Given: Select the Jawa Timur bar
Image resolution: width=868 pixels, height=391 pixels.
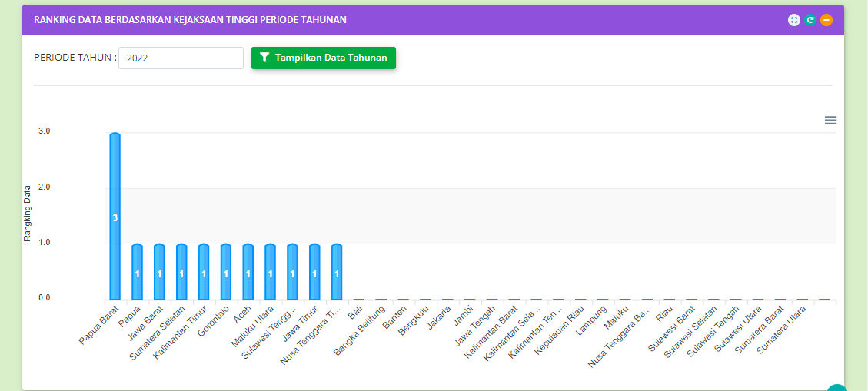Looking at the screenshot, I should 314,272.
